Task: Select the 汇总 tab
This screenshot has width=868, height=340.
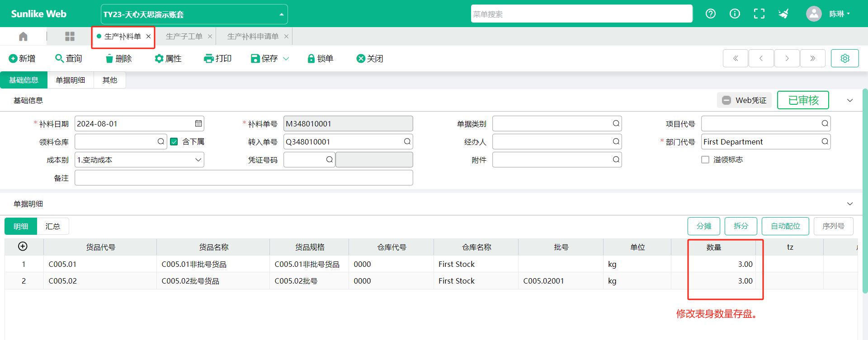Action: click(x=52, y=226)
